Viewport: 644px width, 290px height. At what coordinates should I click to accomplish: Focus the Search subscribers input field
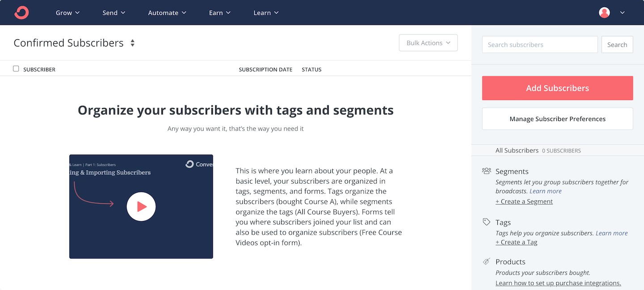pos(540,45)
